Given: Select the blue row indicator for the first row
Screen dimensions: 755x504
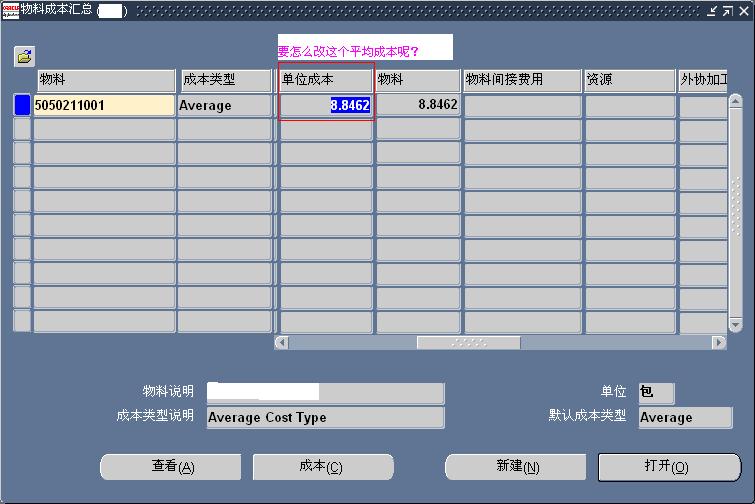Looking at the screenshot, I should 22,105.
